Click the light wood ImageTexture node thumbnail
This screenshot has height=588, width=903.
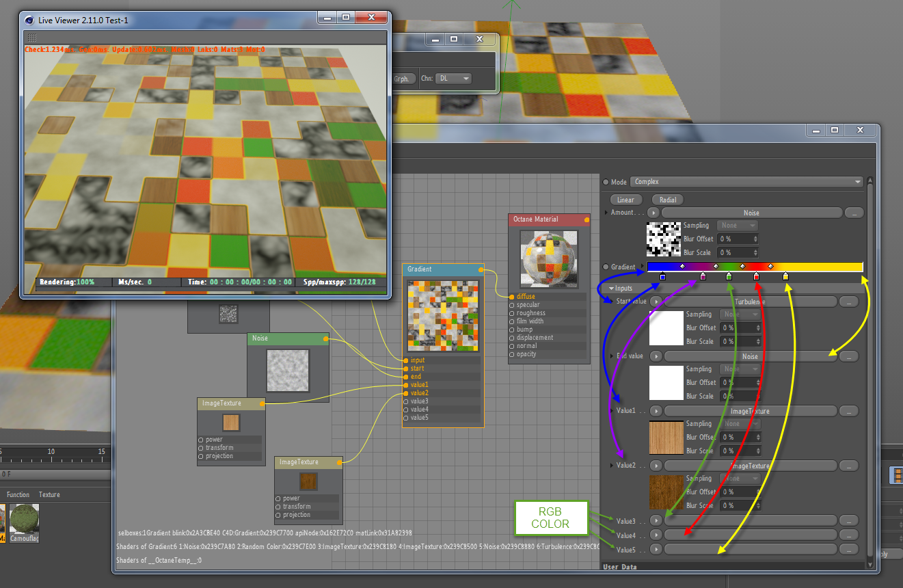[x=231, y=422]
